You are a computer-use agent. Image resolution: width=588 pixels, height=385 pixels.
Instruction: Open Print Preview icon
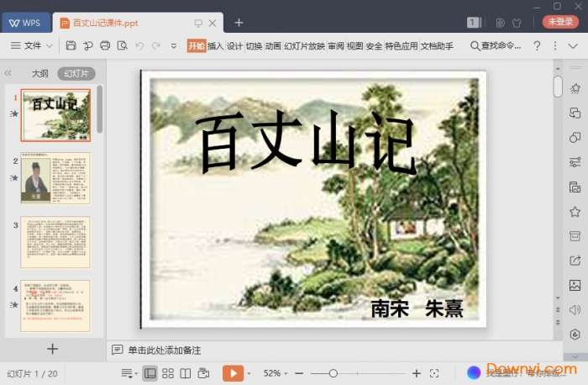coord(123,45)
